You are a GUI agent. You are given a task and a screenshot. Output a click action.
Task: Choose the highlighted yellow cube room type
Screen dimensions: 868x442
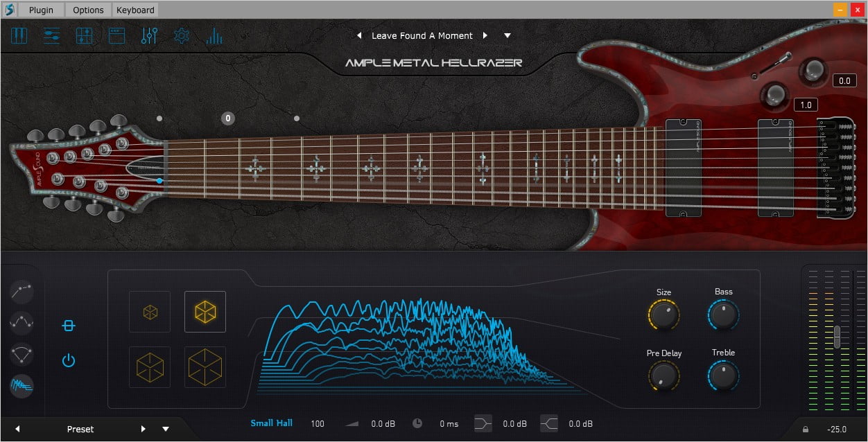click(205, 312)
